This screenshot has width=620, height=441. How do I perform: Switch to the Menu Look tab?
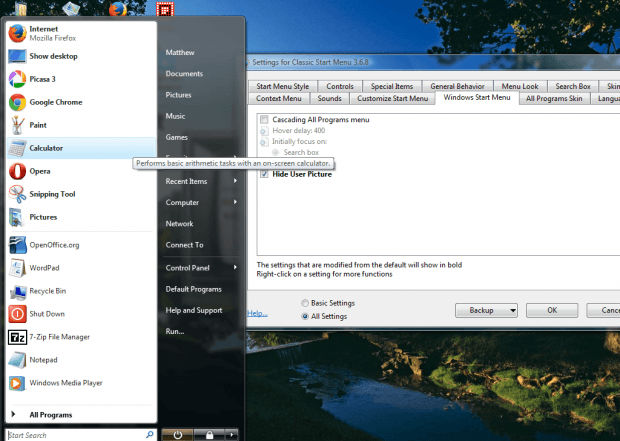(520, 86)
